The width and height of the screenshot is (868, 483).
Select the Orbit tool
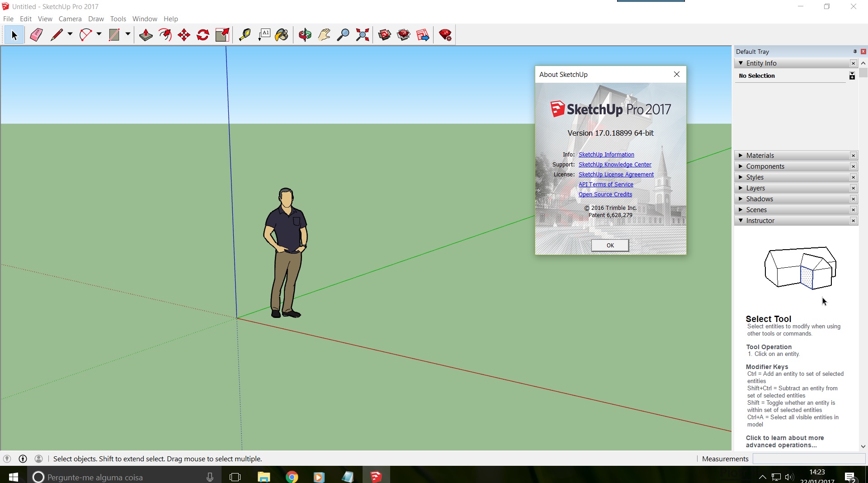(x=305, y=35)
